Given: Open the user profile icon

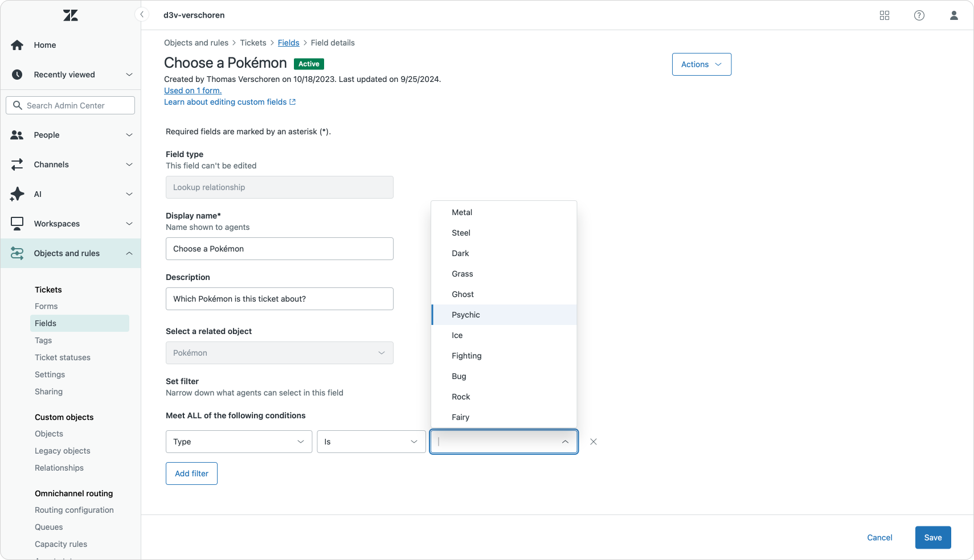Looking at the screenshot, I should pos(954,15).
